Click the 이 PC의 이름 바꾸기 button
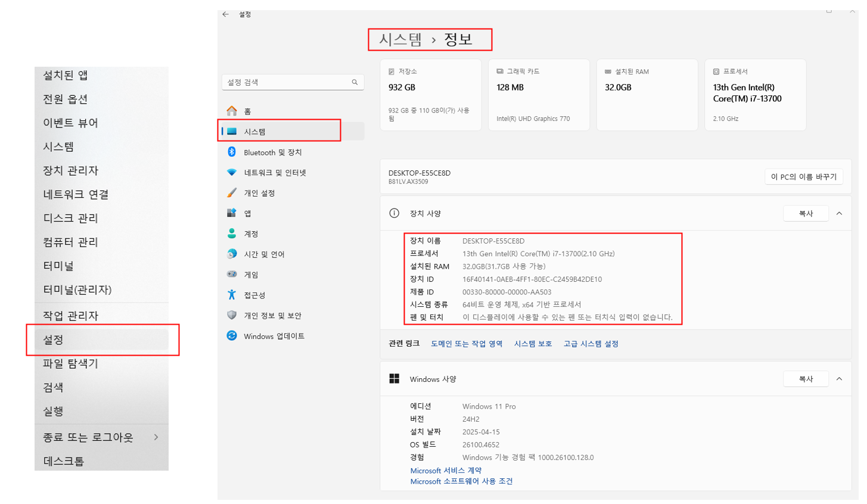The height and width of the screenshot is (504, 867). coord(803,177)
